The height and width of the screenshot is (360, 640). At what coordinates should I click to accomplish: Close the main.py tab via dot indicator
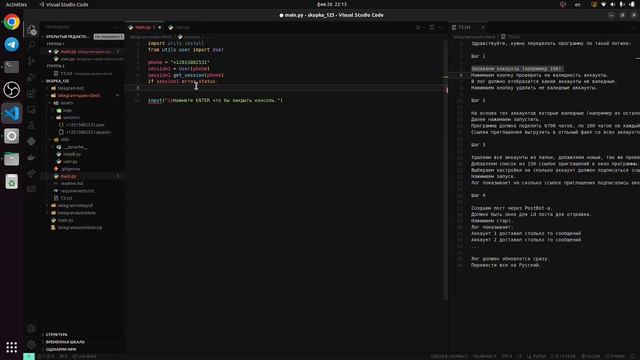[160, 27]
